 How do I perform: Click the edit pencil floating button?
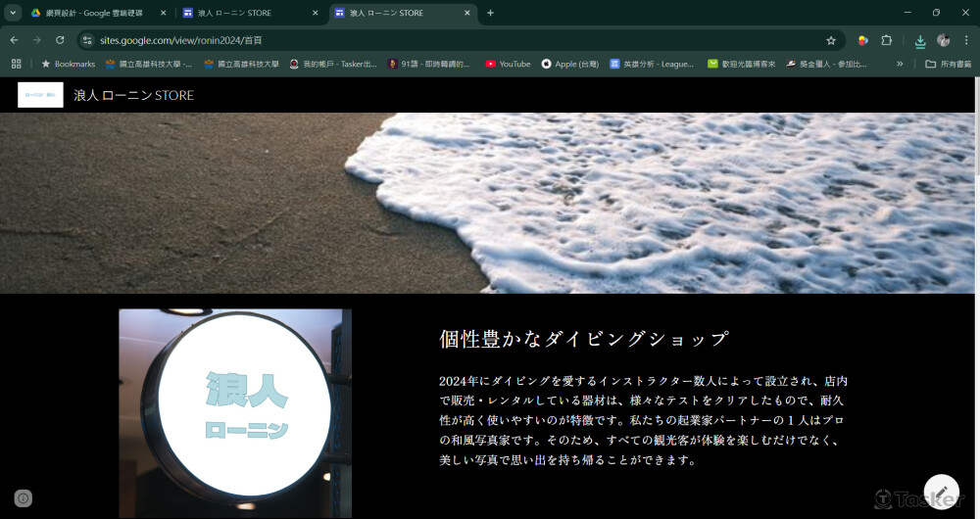coord(941,492)
